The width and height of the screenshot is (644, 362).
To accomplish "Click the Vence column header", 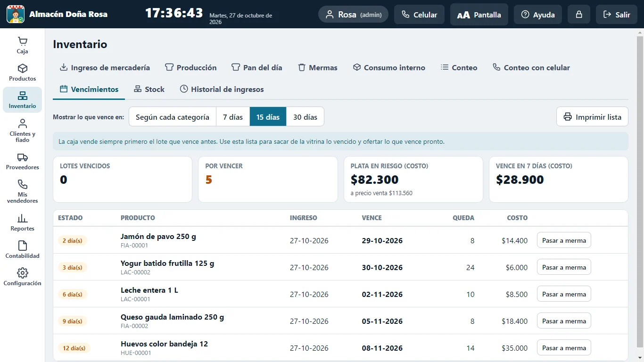I will pos(372,218).
